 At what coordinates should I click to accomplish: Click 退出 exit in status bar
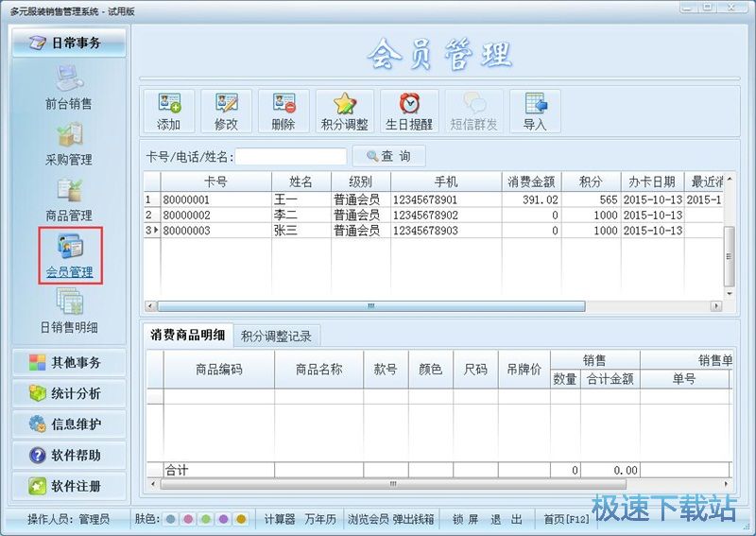point(507,519)
